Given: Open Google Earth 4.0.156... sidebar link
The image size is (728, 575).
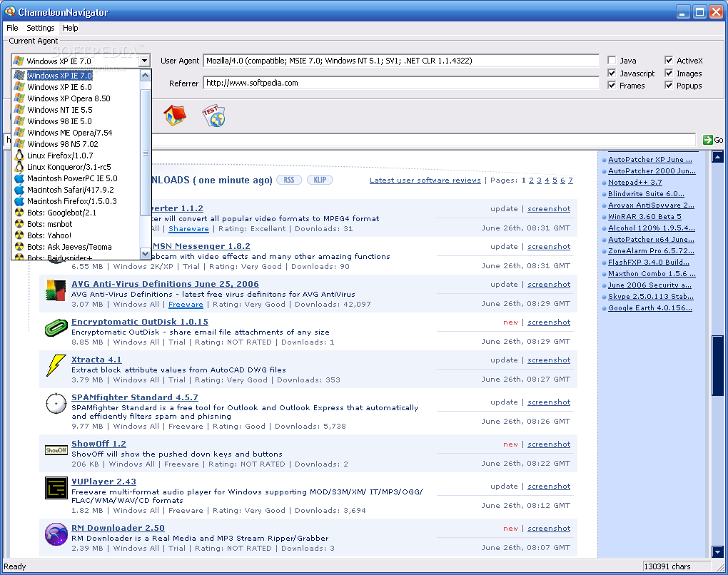Looking at the screenshot, I should [x=650, y=307].
